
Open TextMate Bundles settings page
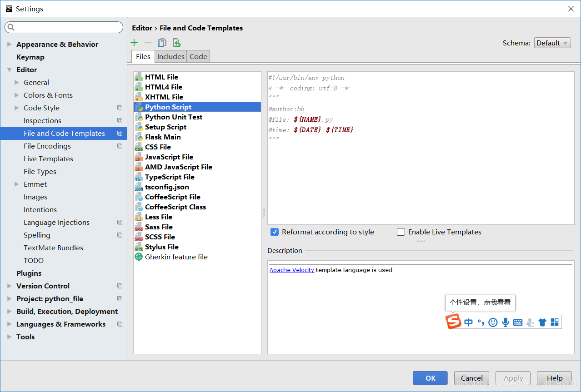pyautogui.click(x=53, y=248)
